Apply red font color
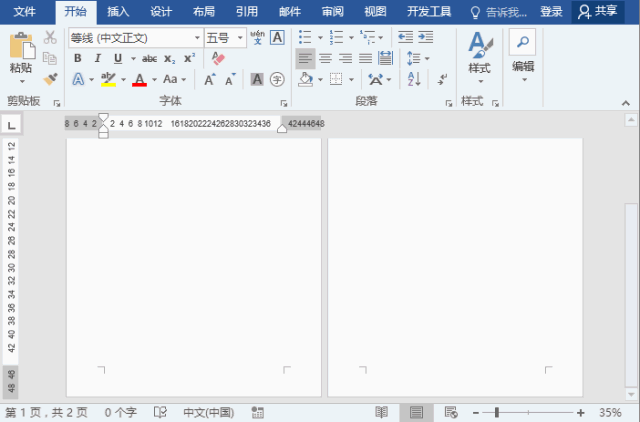Screen dimensions: 640x422 pos(140,79)
